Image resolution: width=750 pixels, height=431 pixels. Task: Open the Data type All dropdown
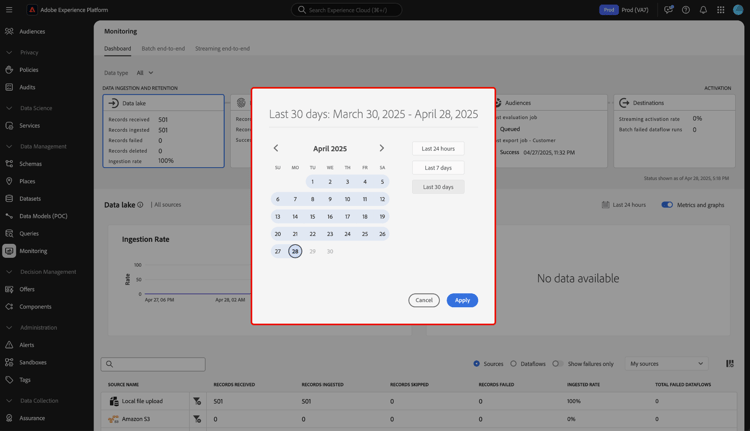[145, 73]
